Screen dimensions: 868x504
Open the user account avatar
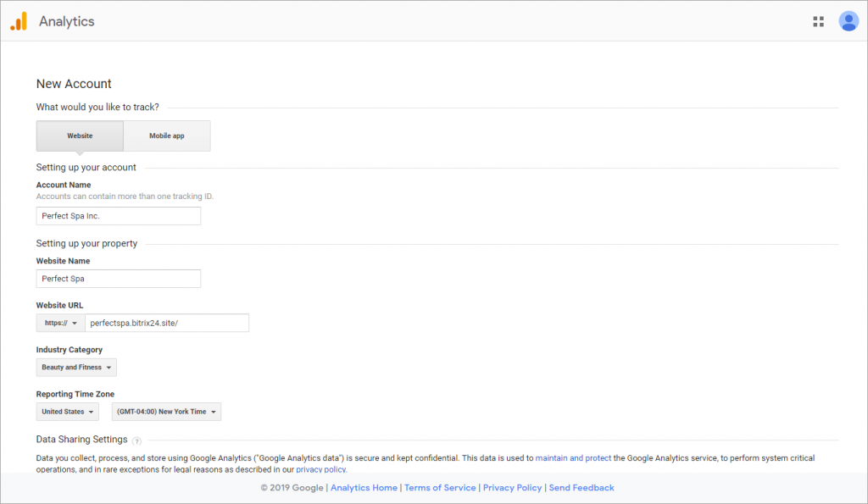(848, 21)
